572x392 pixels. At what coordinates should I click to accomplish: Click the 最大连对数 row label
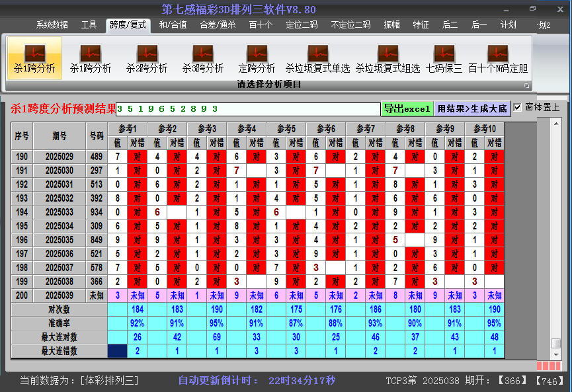(59, 337)
